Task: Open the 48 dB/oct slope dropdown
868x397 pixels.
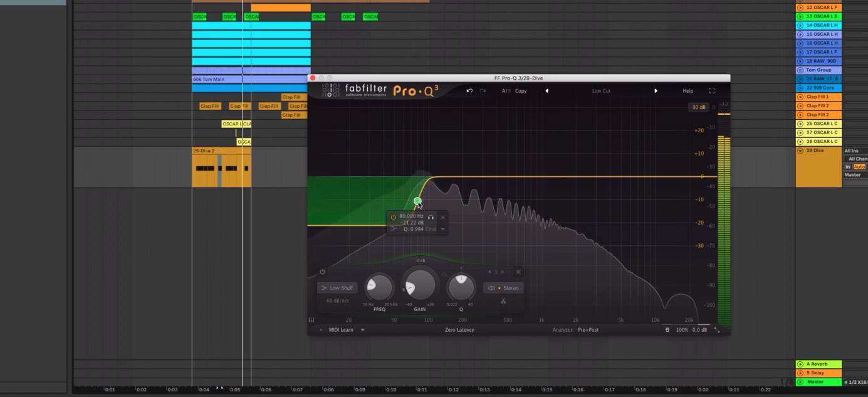Action: (337, 301)
